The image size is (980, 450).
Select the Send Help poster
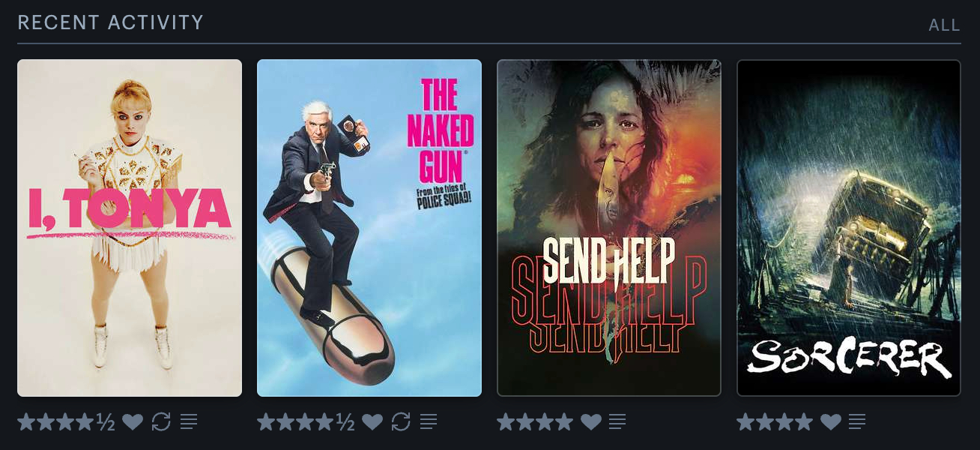point(609,228)
